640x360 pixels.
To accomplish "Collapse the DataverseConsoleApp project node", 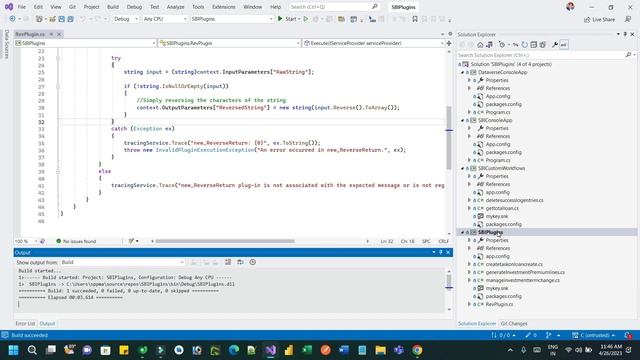I will pos(462,72).
